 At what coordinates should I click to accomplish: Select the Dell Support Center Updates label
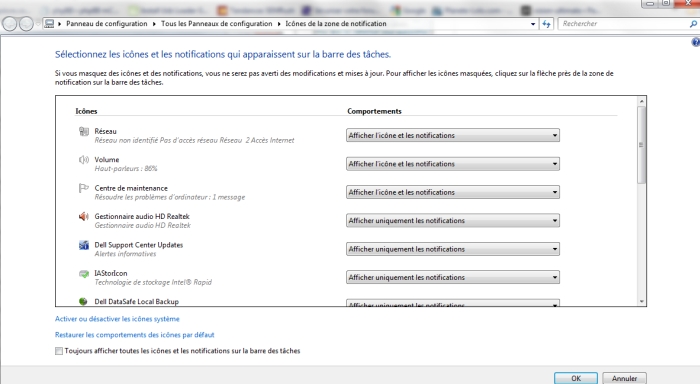pyautogui.click(x=138, y=245)
